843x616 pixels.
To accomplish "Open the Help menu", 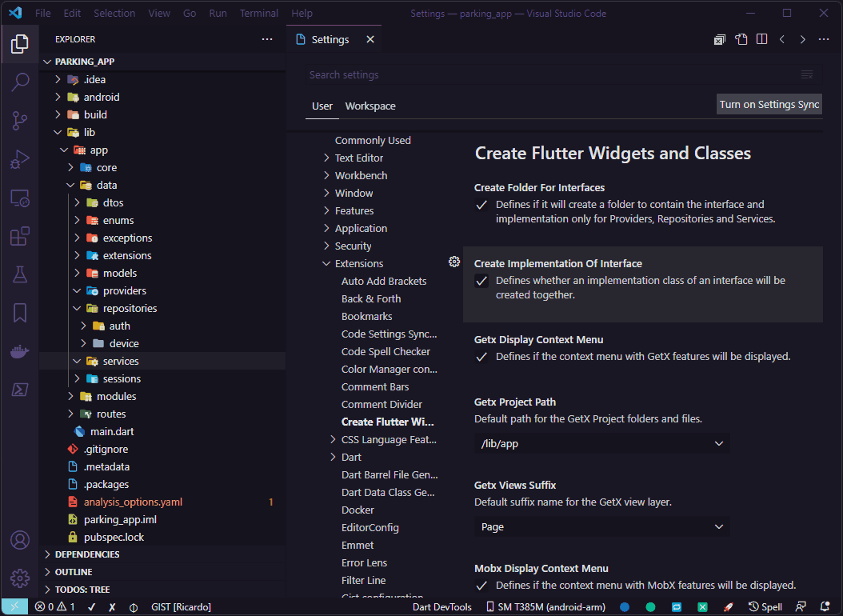I will click(302, 13).
